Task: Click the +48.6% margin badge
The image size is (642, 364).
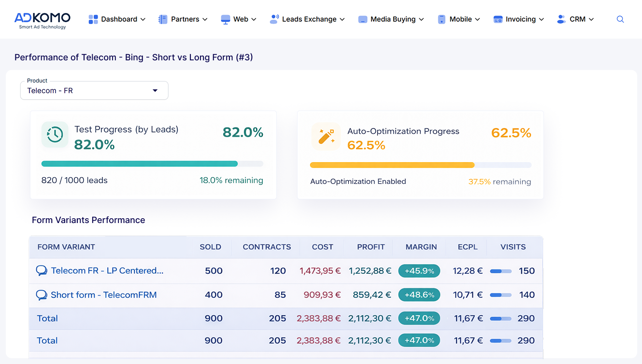Action: (x=419, y=295)
